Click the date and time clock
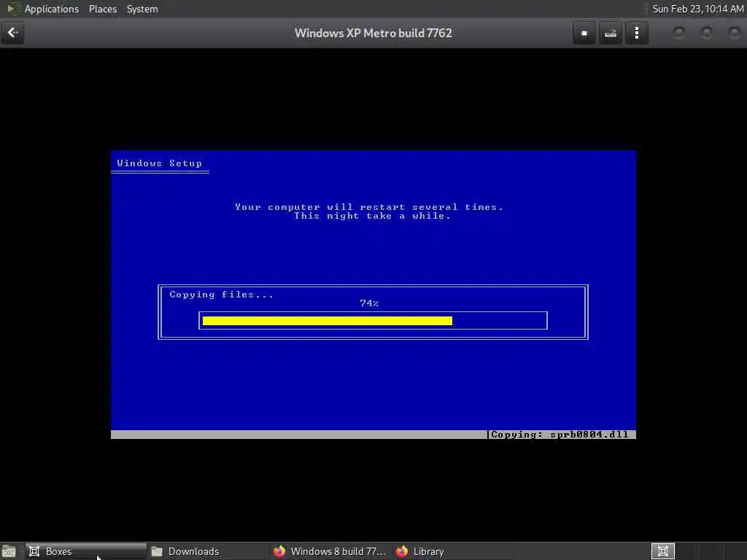Image resolution: width=747 pixels, height=560 pixels. 698,9
